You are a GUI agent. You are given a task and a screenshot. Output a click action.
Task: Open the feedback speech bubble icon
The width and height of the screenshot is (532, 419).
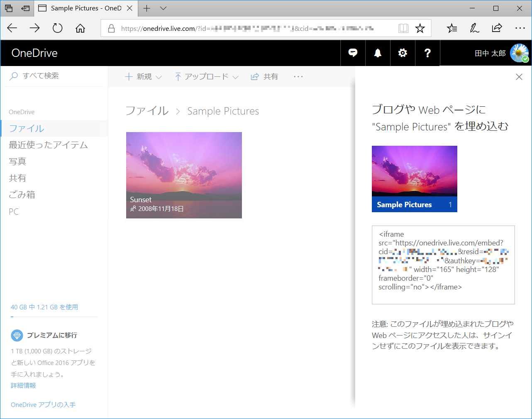pos(352,53)
